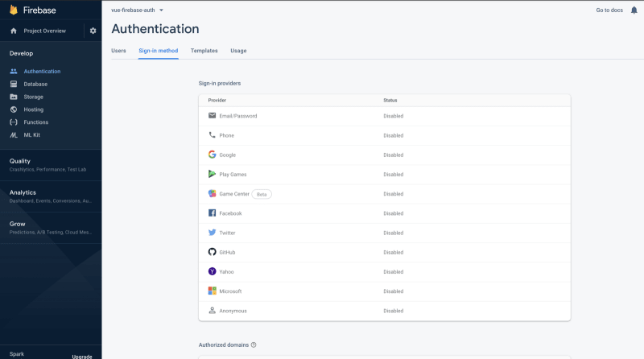The image size is (644, 359).
Task: Click the Phone provider handset icon
Action: [x=212, y=134]
